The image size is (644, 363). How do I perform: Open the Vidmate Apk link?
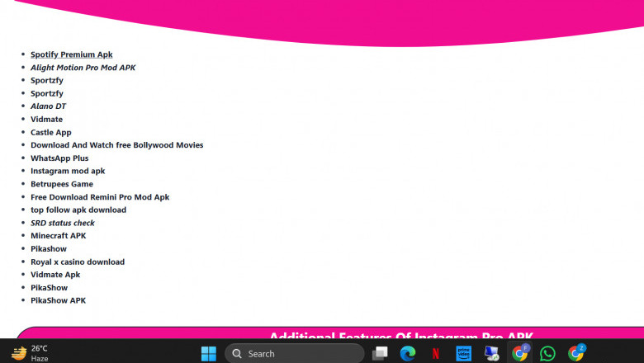pos(55,275)
